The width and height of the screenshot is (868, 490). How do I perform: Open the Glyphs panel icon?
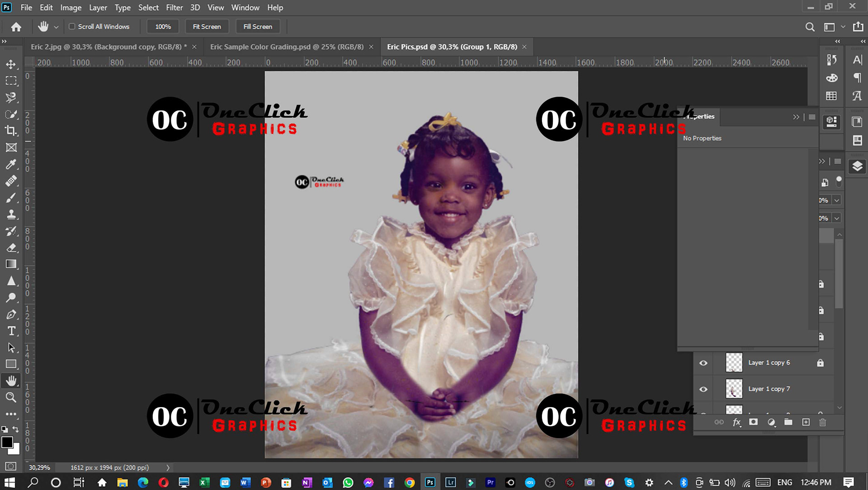click(857, 96)
